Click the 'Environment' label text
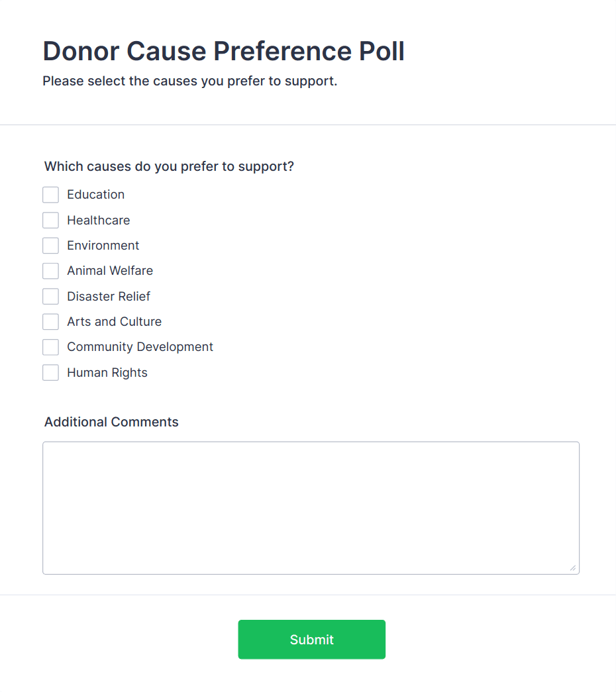Image resolution: width=616 pixels, height=692 pixels. (x=103, y=246)
